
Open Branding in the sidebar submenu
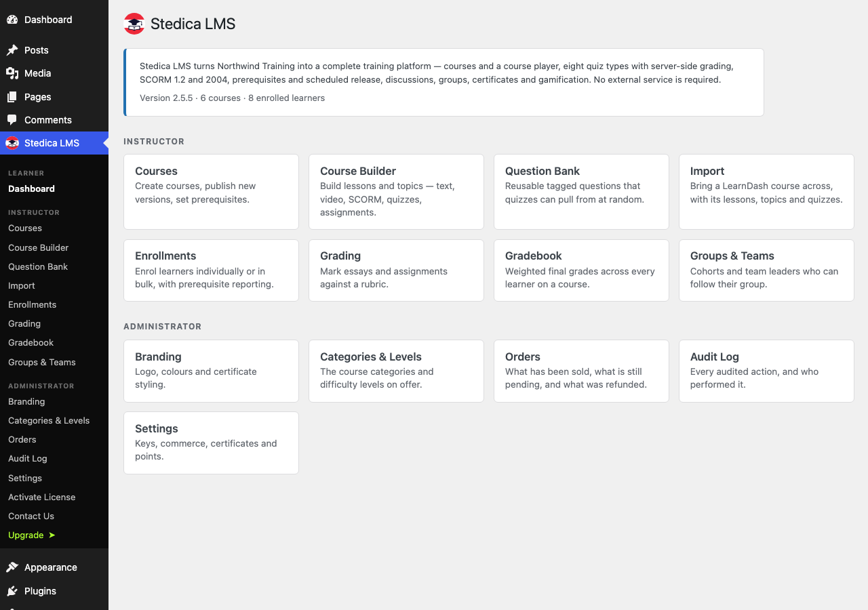click(26, 402)
